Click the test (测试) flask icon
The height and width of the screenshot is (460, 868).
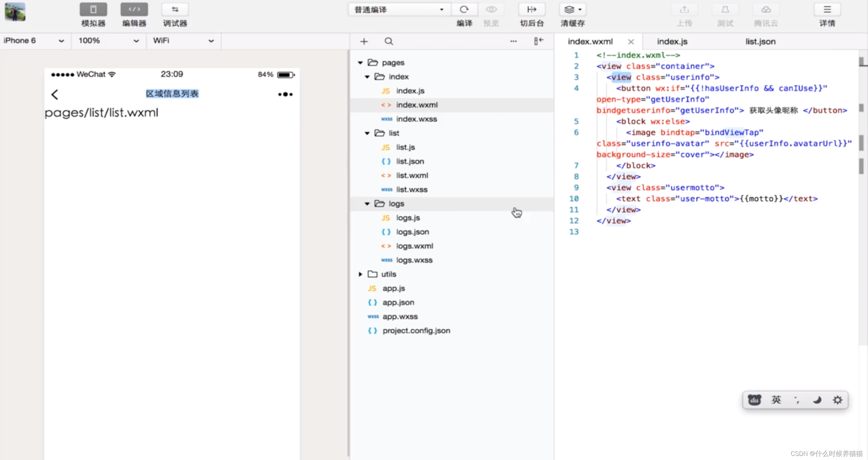(x=725, y=10)
